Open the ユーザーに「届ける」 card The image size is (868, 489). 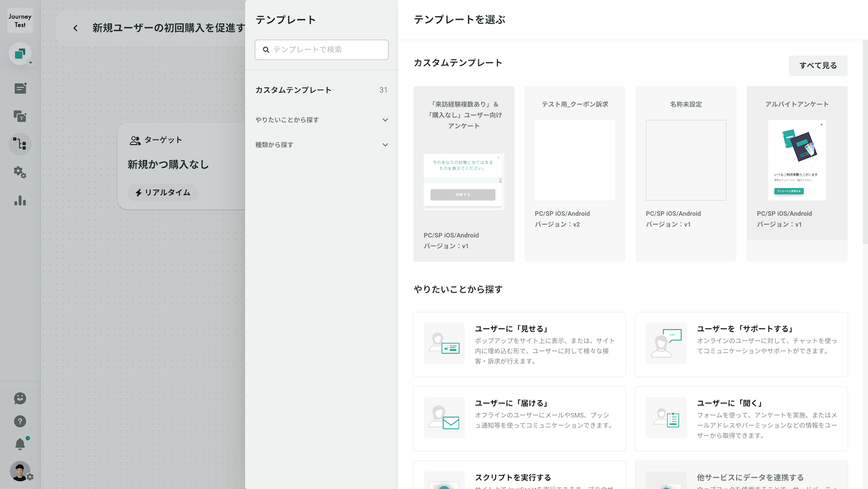(x=520, y=419)
